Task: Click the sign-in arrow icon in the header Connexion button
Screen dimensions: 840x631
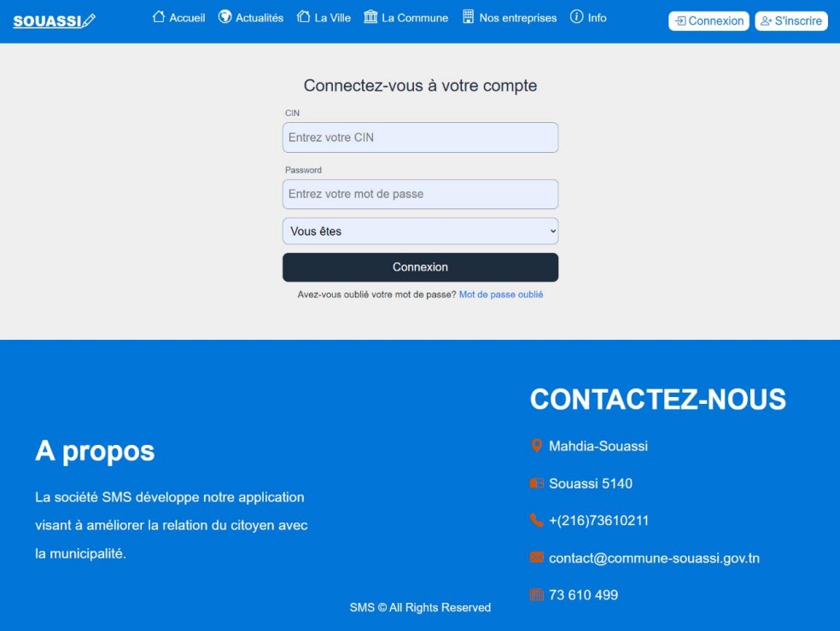Action: pyautogui.click(x=680, y=20)
